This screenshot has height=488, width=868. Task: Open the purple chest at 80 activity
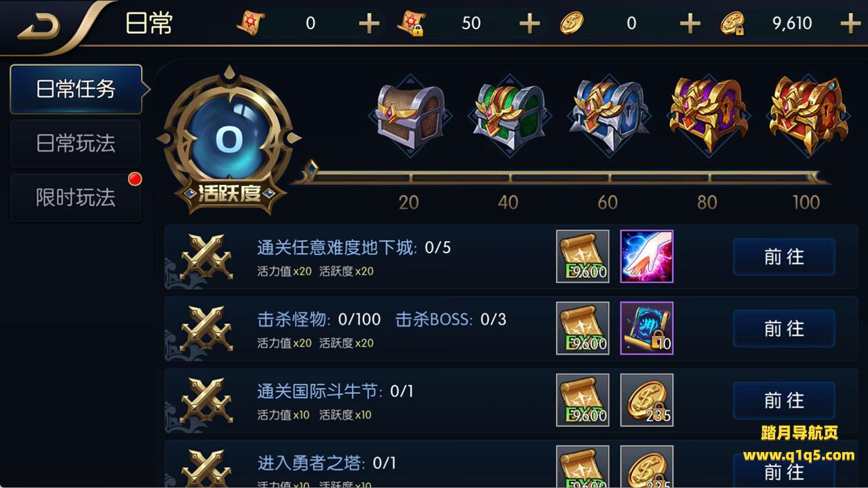point(708,113)
